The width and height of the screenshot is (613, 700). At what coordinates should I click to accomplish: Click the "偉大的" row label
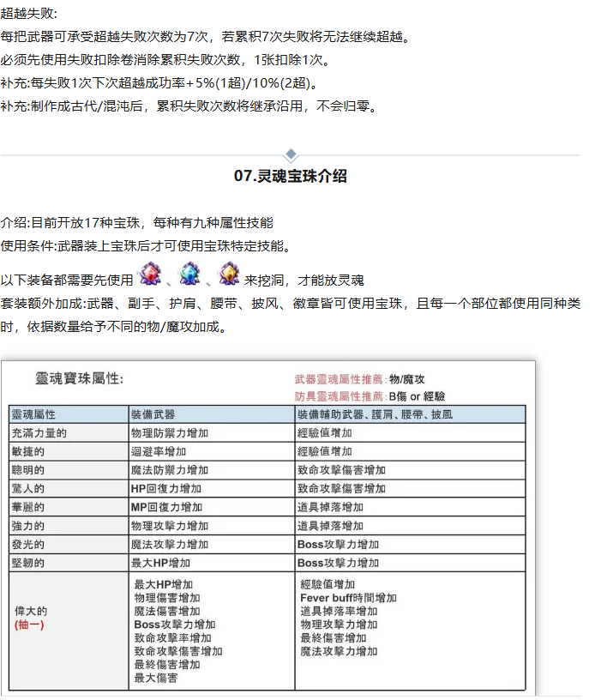[x=31, y=611]
